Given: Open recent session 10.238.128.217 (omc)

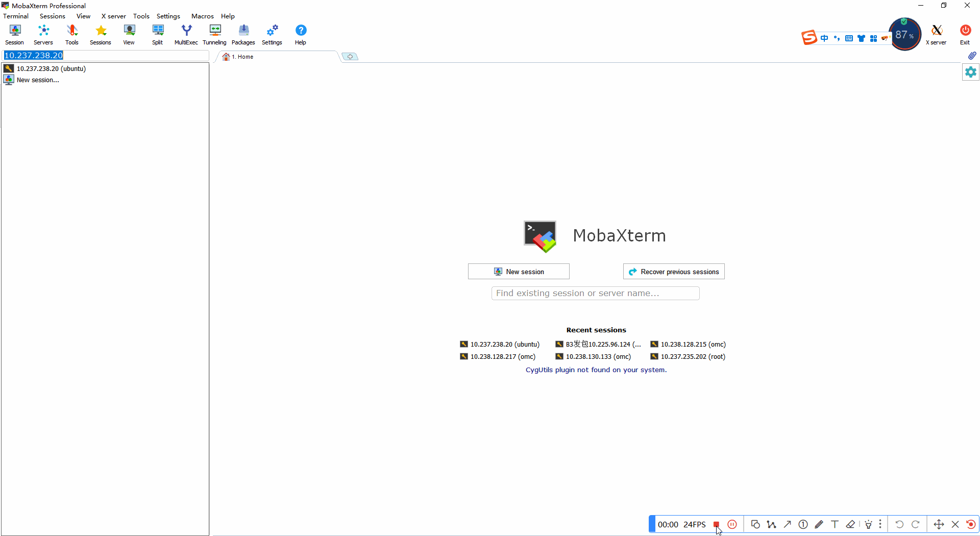Looking at the screenshot, I should click(498, 357).
